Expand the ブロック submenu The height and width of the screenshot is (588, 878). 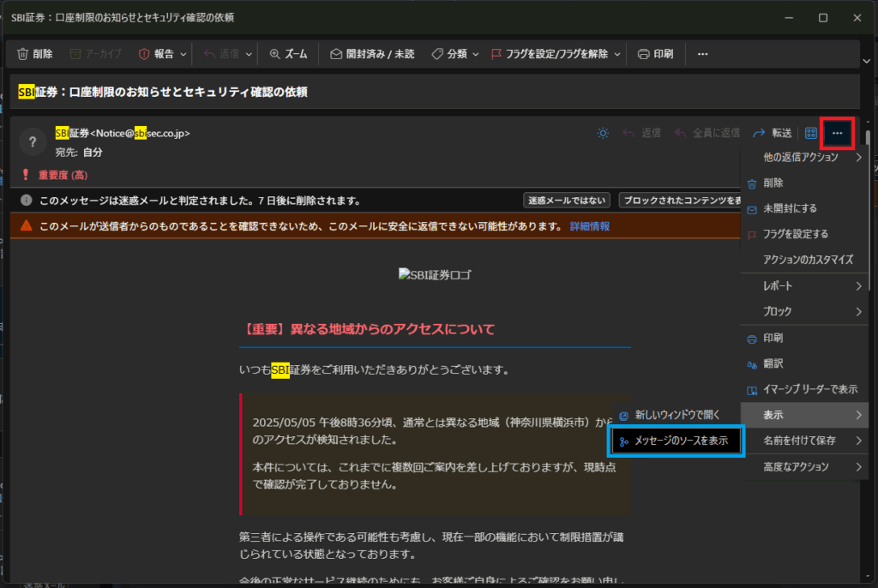tap(804, 311)
